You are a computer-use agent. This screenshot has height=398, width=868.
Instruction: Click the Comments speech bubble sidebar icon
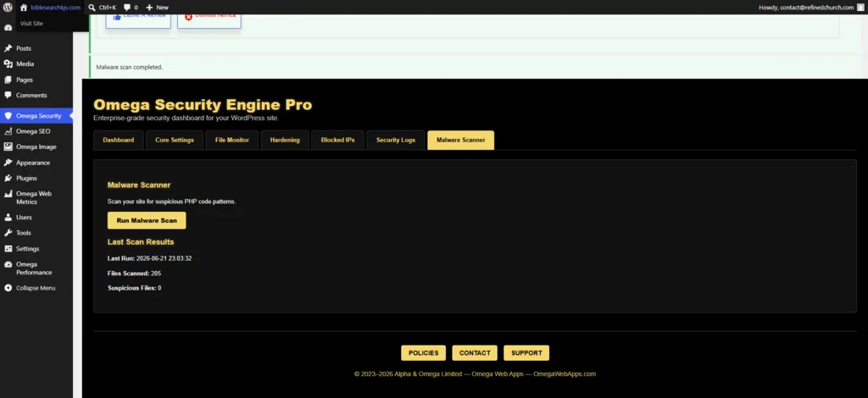[8, 95]
